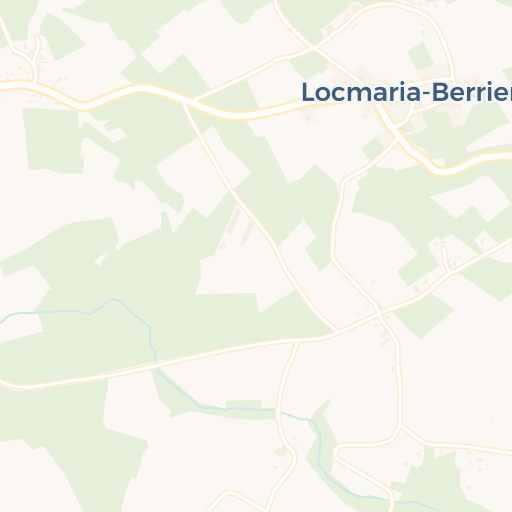Click the small green rectangular plot north of town
This screenshot has height=512, width=512.
tap(420, 56)
